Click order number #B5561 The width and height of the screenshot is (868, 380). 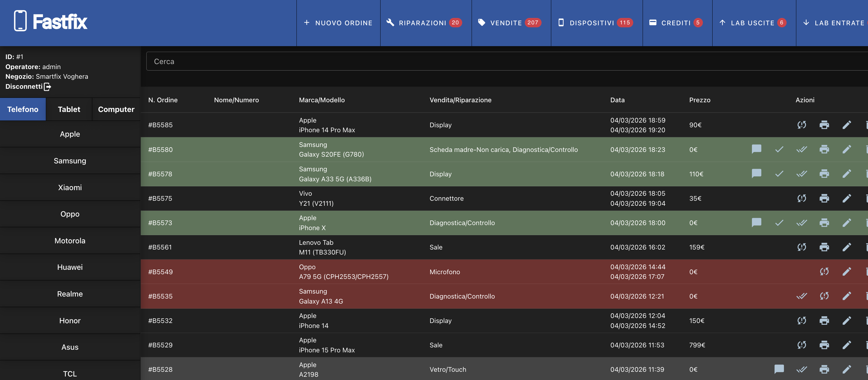pyautogui.click(x=160, y=247)
